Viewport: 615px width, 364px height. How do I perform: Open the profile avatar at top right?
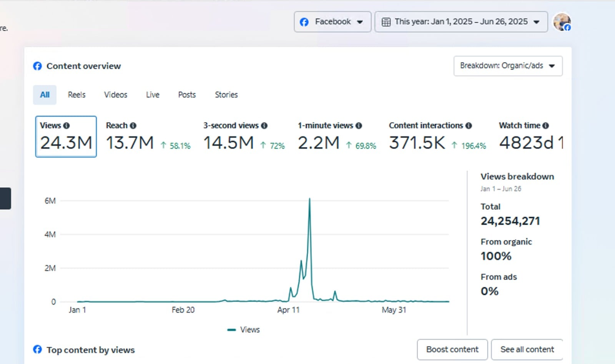[562, 22]
